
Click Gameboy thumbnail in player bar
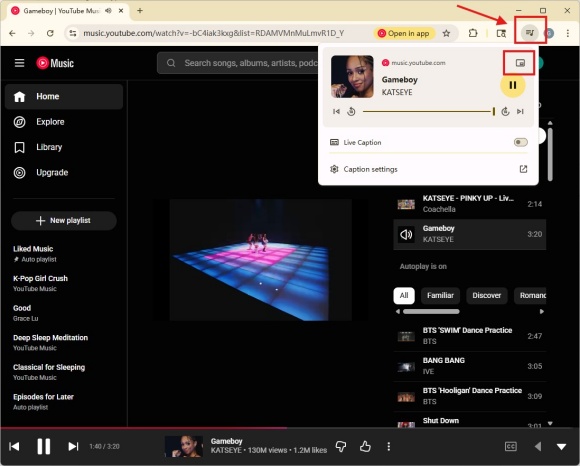184,446
